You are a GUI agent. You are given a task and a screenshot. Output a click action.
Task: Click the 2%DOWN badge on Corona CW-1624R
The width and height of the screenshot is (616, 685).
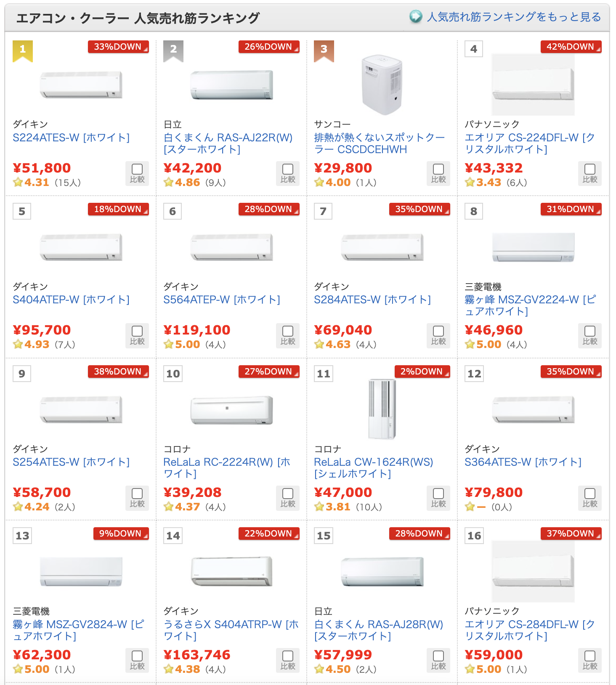click(x=422, y=372)
